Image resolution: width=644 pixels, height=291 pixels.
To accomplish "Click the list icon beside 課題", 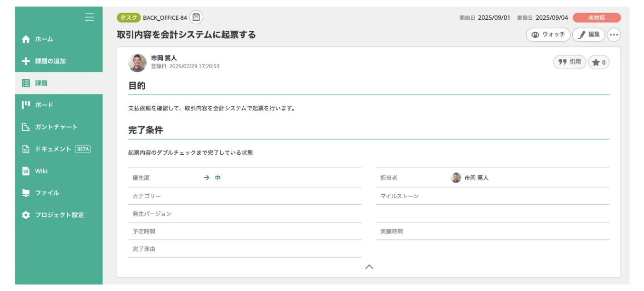I will point(26,83).
